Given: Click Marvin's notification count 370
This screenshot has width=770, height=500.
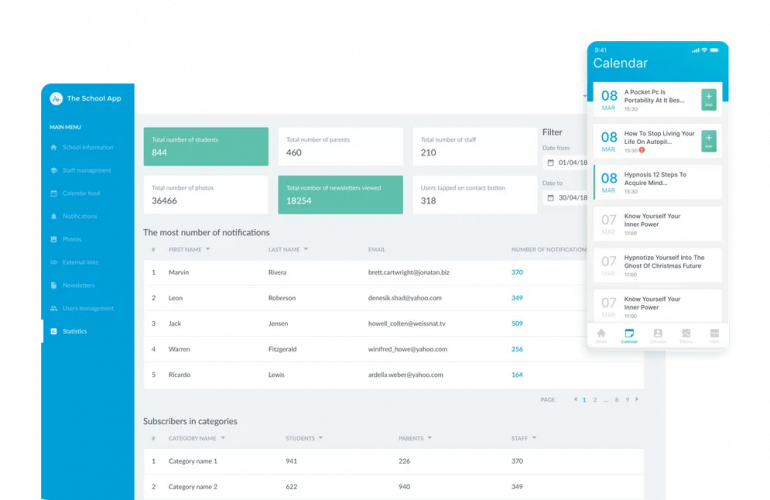Looking at the screenshot, I should pyautogui.click(x=517, y=272).
